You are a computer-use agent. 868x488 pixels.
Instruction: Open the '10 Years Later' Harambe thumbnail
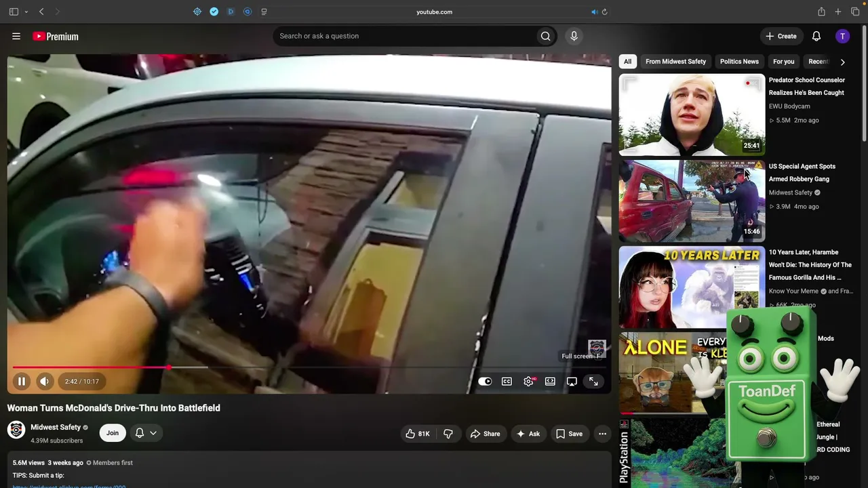click(x=692, y=287)
